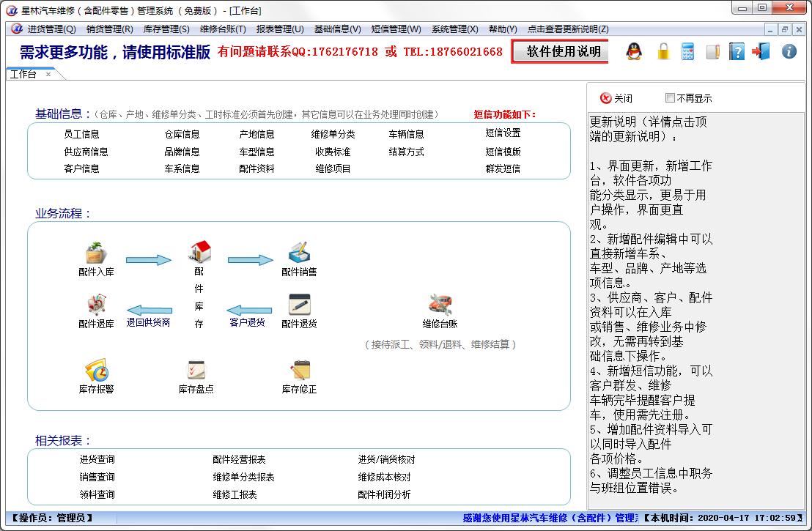Open the 库存管理(S) menu
The width and height of the screenshot is (812, 531).
coord(166,29)
